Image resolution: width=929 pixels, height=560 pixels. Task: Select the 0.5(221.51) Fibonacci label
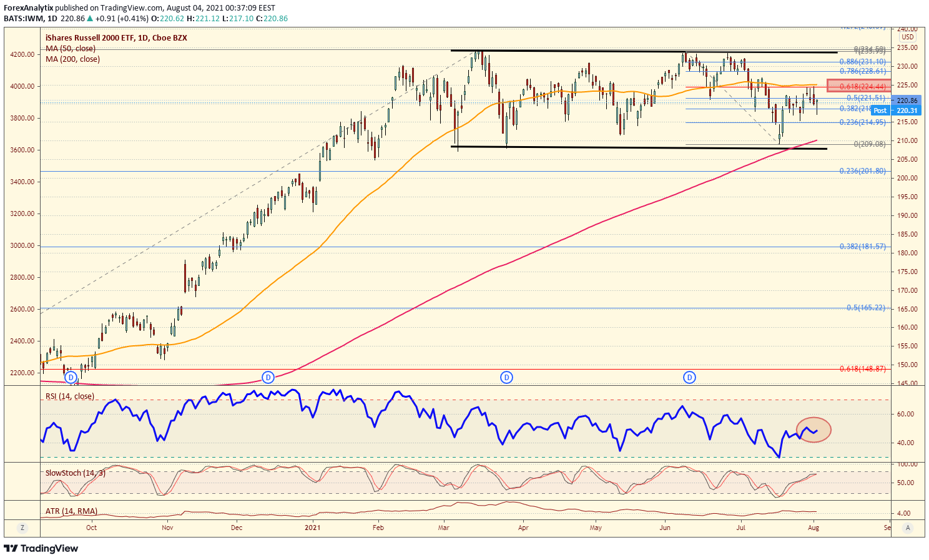click(x=866, y=98)
